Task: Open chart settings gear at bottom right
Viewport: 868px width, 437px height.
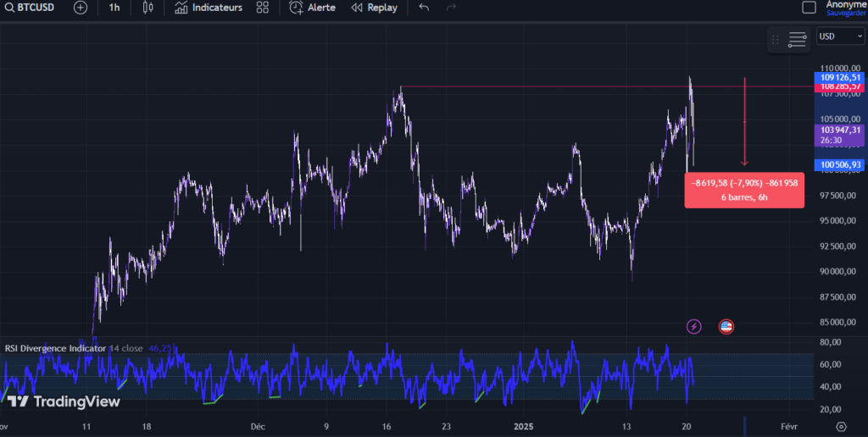Action: pyautogui.click(x=841, y=426)
